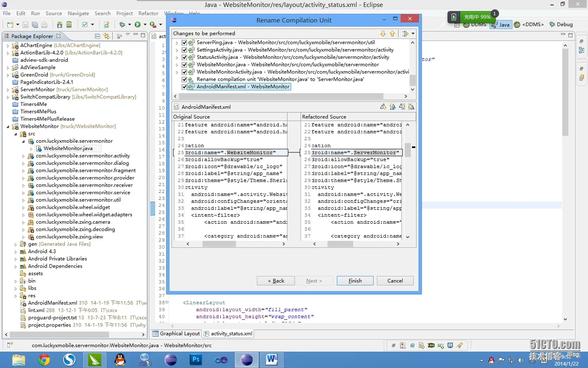Switch to the Debug perspective
This screenshot has width=588, height=368.
(561, 24)
